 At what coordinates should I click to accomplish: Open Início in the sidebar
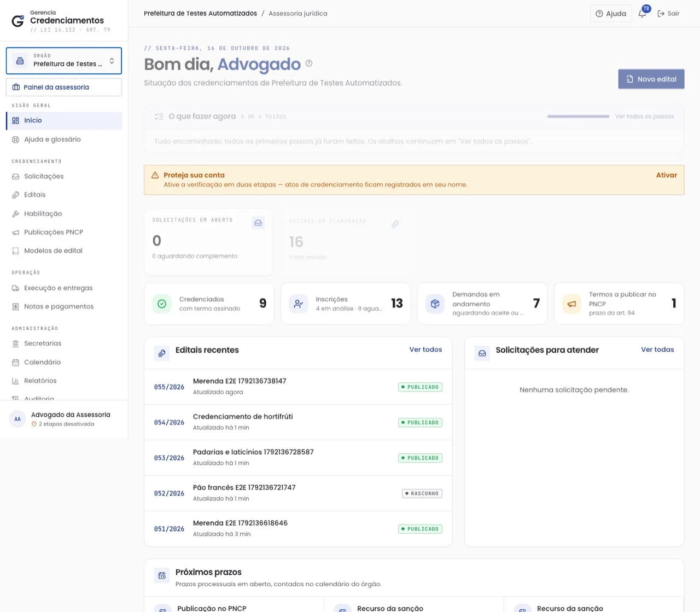tap(64, 120)
